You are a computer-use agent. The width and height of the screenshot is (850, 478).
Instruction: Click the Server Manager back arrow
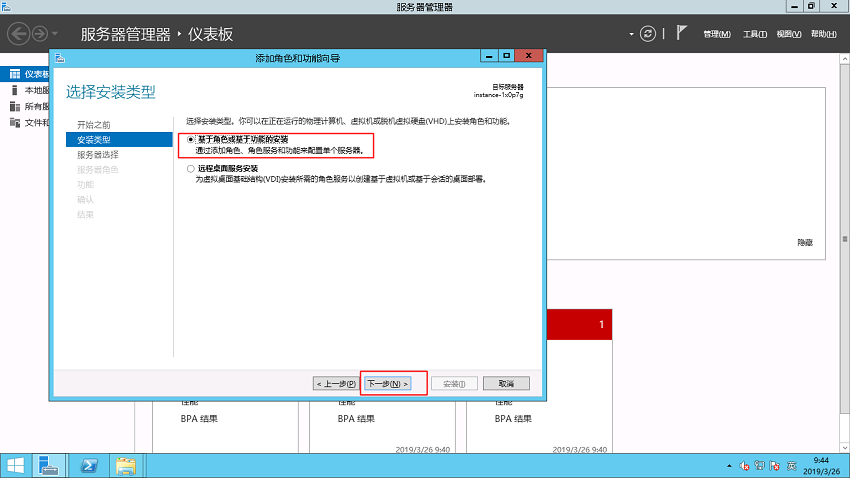(18, 34)
